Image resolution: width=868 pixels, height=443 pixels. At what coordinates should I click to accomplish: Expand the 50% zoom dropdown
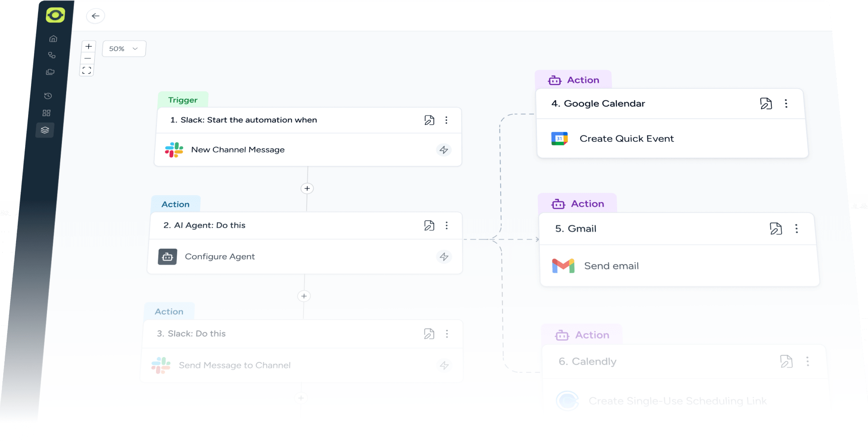click(x=124, y=49)
